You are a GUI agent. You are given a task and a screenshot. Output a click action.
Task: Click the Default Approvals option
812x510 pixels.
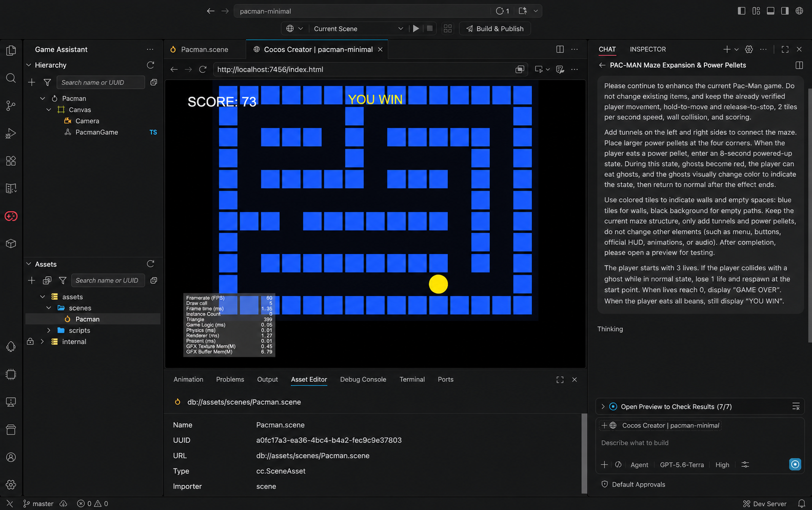(633, 484)
